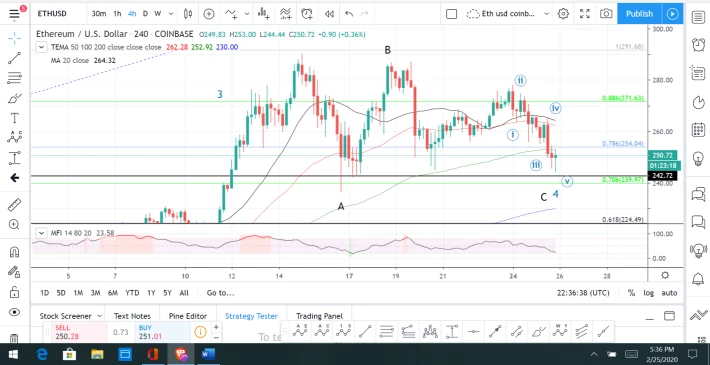
Task: Open the alerts panel on right sidebar
Action: [x=698, y=44]
